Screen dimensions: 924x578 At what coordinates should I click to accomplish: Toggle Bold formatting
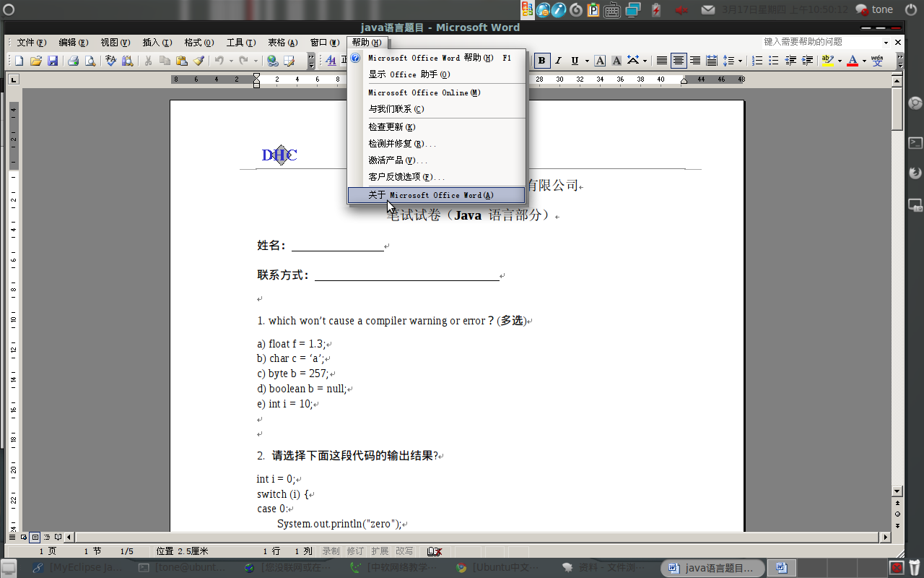click(x=541, y=61)
